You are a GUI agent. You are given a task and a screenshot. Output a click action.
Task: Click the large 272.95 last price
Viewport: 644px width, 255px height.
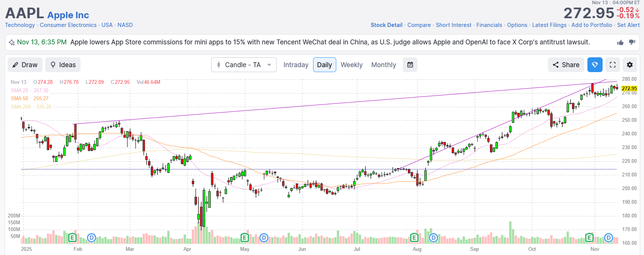[x=589, y=13]
